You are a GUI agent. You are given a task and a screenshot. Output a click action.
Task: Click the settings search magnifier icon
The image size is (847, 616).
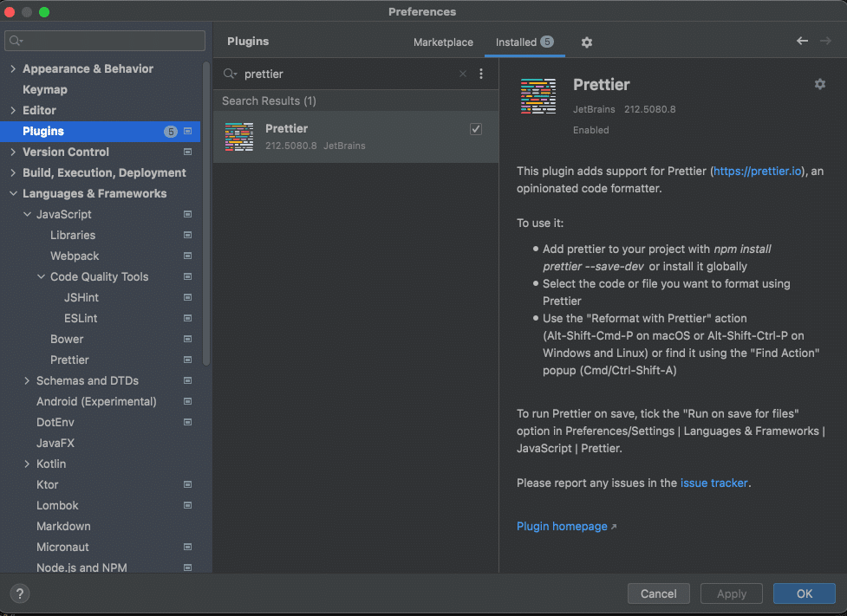pyautogui.click(x=16, y=41)
